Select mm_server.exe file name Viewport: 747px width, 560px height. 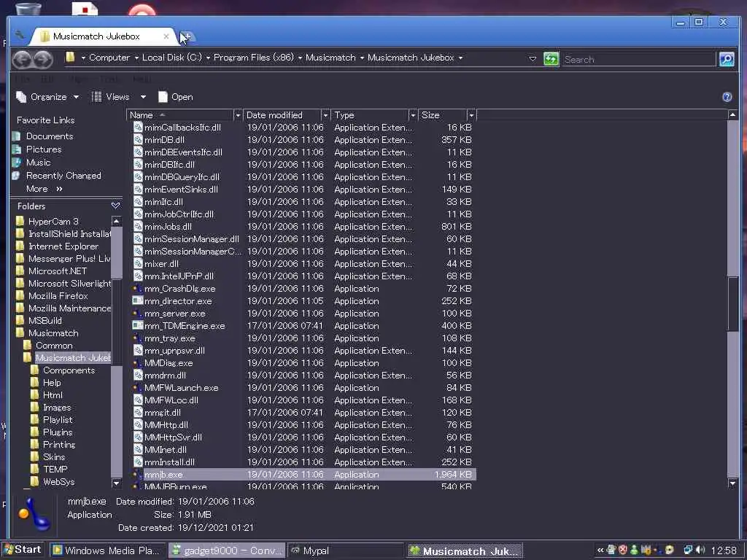[x=175, y=314]
